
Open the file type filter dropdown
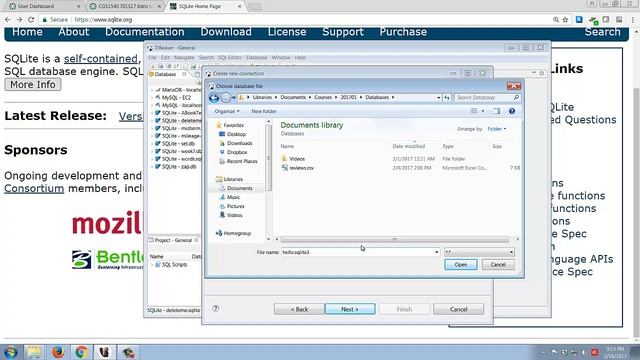tap(479, 252)
